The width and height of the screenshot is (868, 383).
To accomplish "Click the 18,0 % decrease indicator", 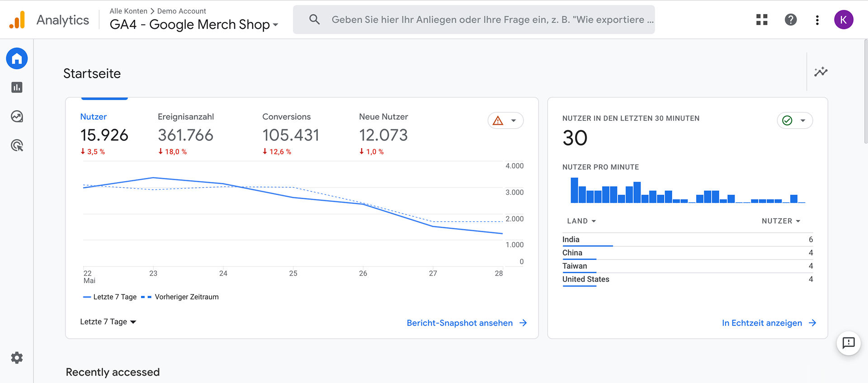I will point(172,152).
